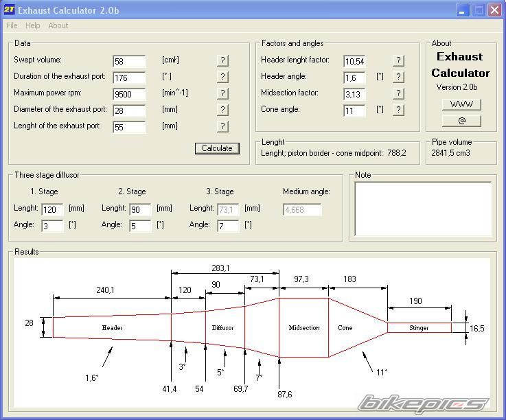
Task: Open the Help menu
Action: (x=32, y=25)
